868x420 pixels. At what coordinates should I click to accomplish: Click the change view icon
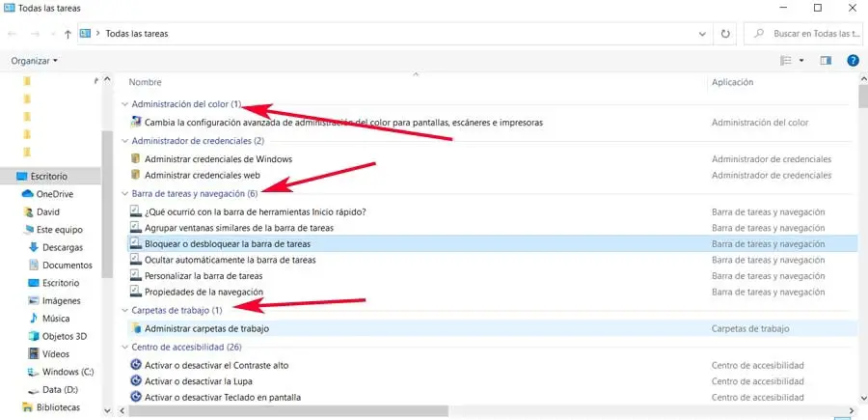click(x=786, y=61)
